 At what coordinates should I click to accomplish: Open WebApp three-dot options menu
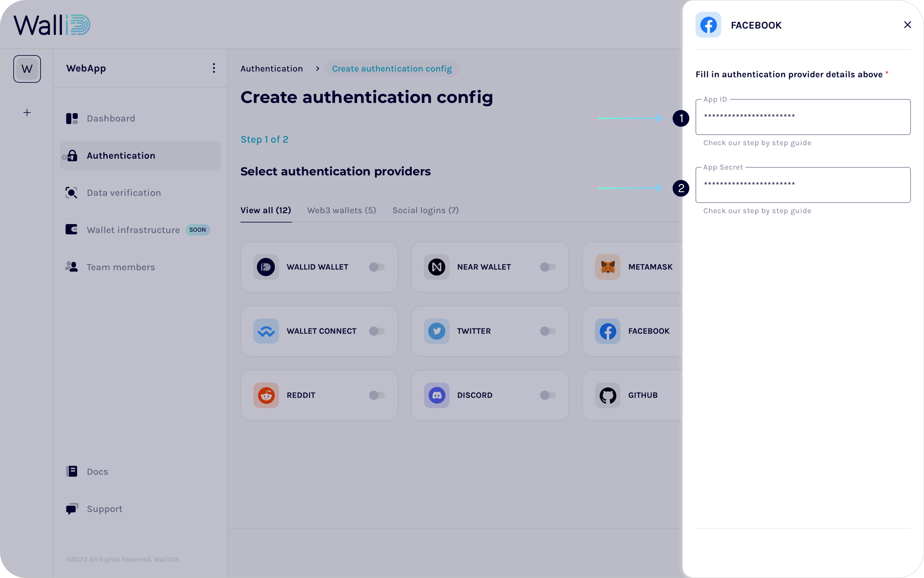[214, 68]
